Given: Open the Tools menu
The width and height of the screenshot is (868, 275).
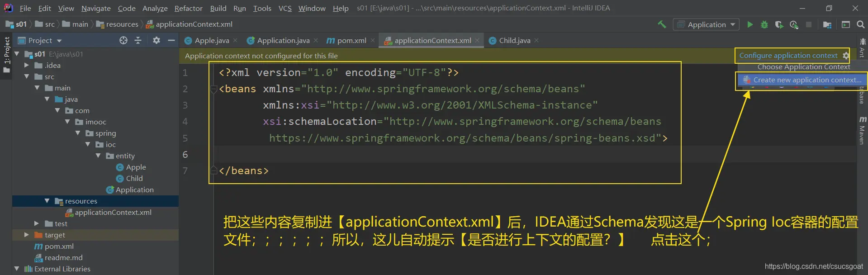Looking at the screenshot, I should pyautogui.click(x=262, y=8).
